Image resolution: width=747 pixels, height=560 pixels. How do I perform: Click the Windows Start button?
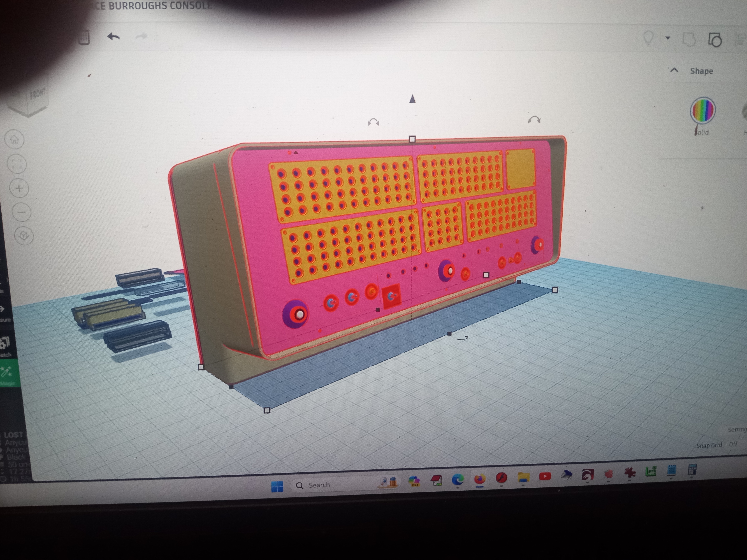277,487
